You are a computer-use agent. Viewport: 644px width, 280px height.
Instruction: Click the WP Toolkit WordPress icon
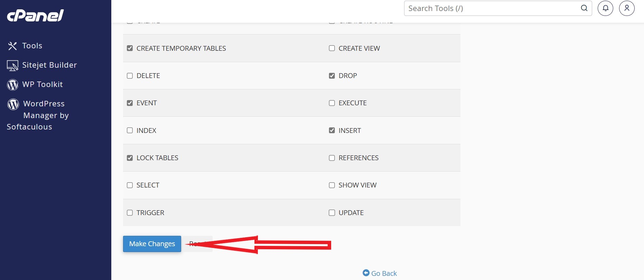(x=12, y=85)
